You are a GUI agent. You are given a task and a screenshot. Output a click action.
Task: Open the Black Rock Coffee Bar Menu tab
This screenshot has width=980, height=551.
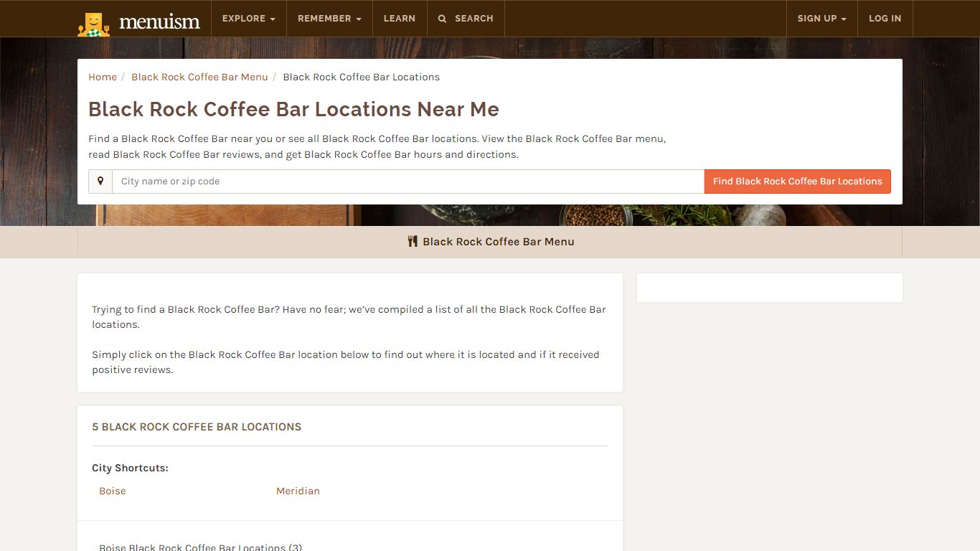tap(490, 242)
